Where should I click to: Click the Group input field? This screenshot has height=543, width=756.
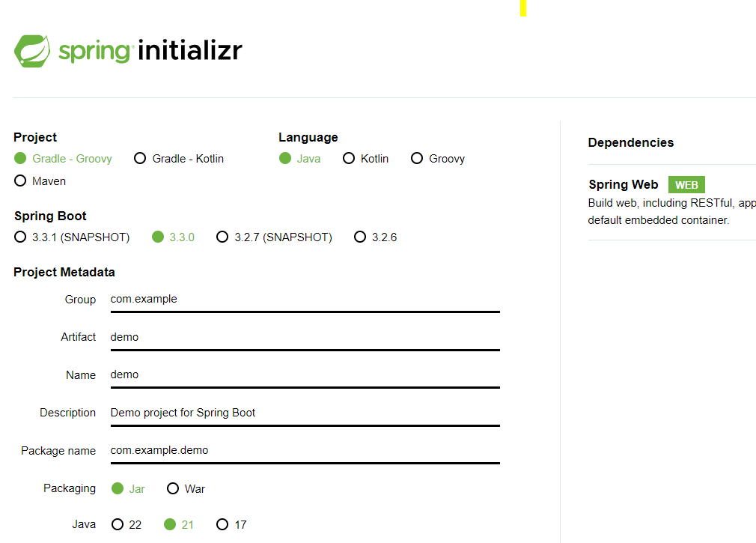[x=299, y=299]
